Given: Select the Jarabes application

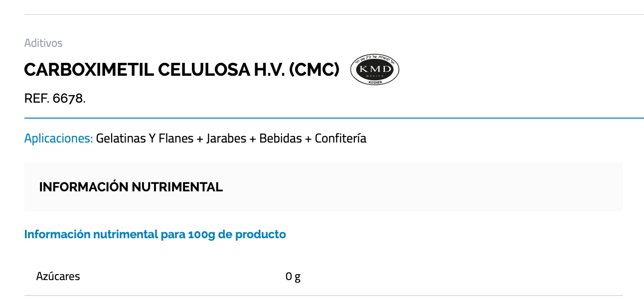Looking at the screenshot, I should 226,138.
